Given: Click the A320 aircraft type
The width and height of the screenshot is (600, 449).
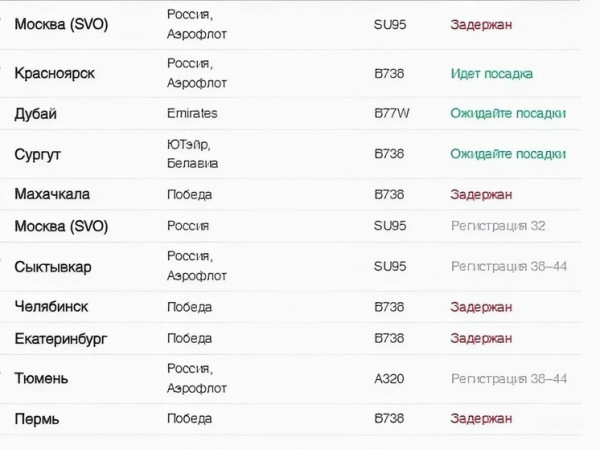Looking at the screenshot, I should point(391,379).
